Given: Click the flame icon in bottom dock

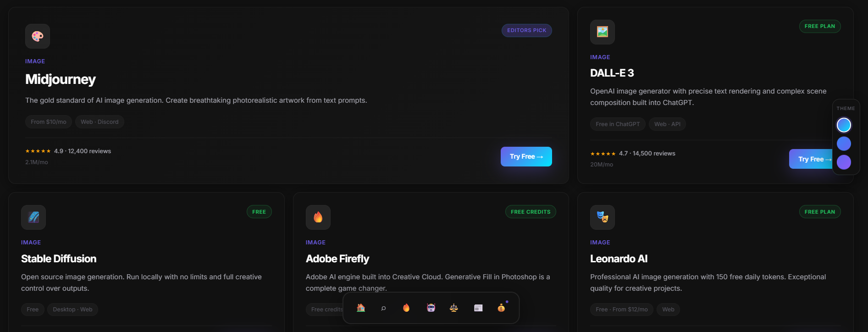Looking at the screenshot, I should [406, 308].
